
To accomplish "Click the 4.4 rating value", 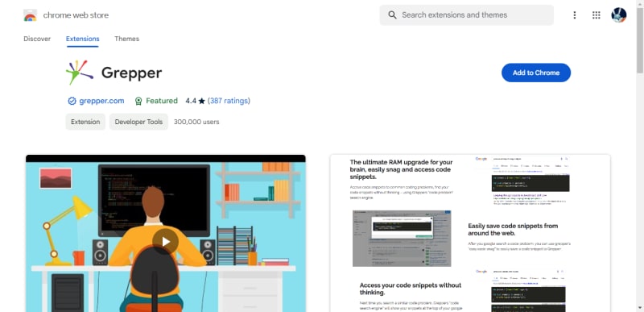I will click(x=191, y=101).
